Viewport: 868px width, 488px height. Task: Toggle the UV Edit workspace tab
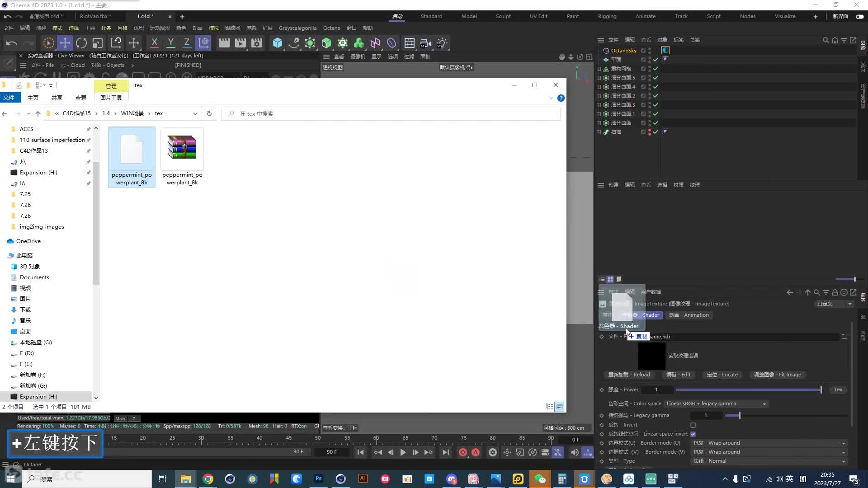(x=538, y=16)
